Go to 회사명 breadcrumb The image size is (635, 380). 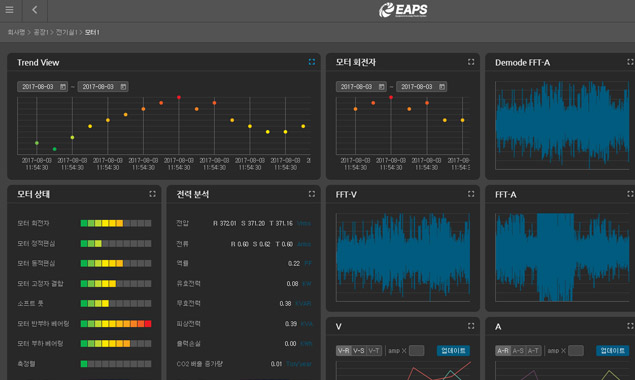16,32
